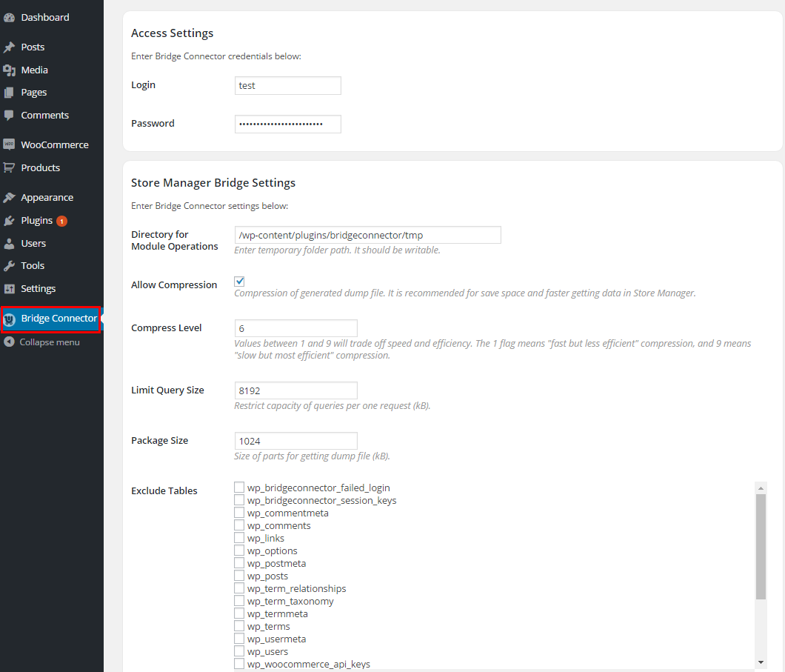
Task: Click the Media library icon
Action: pyautogui.click(x=9, y=70)
